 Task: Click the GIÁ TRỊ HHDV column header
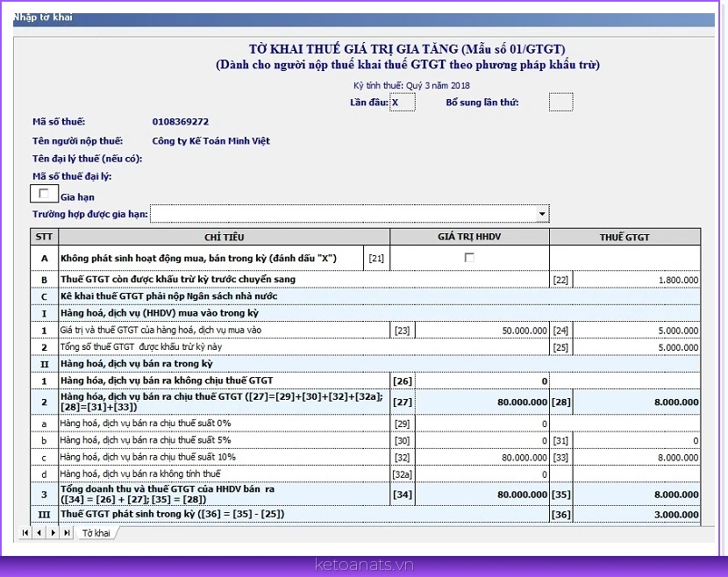tap(469, 237)
